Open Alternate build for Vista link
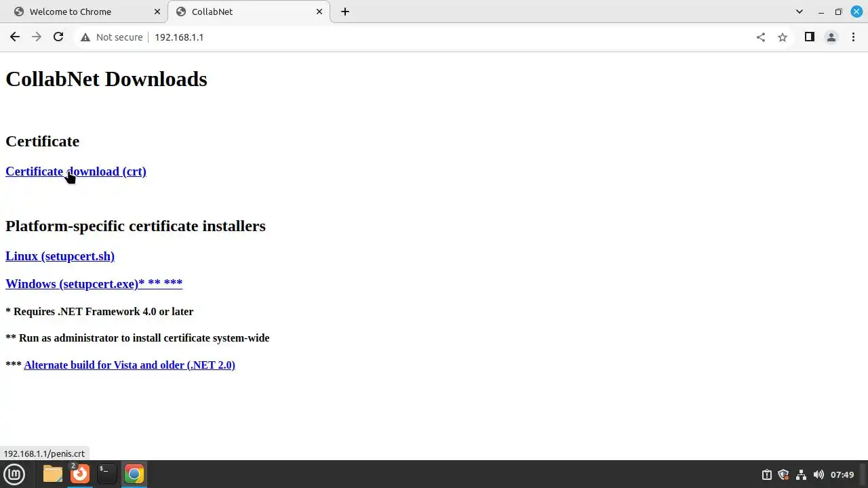Viewport: 868px width, 488px height. click(x=130, y=365)
